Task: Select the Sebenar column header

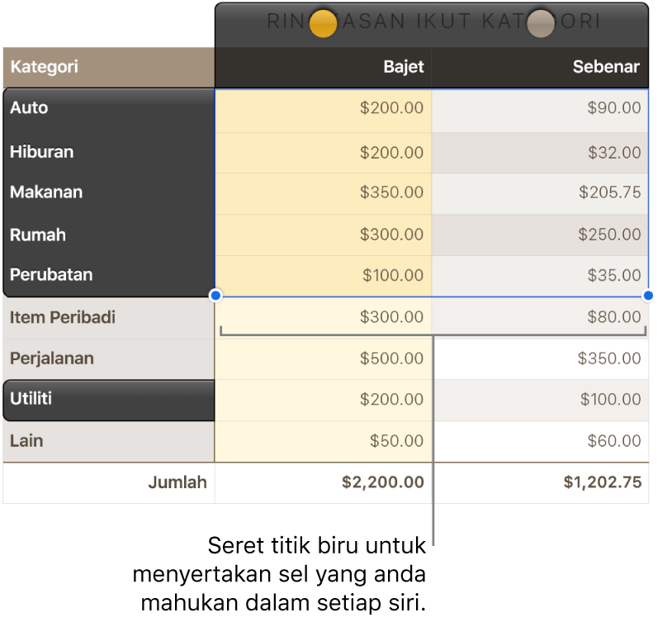Action: [x=540, y=68]
